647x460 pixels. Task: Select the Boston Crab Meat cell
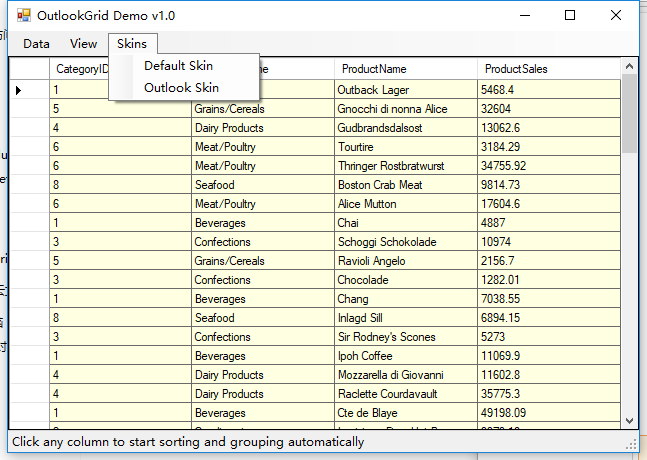(x=406, y=184)
